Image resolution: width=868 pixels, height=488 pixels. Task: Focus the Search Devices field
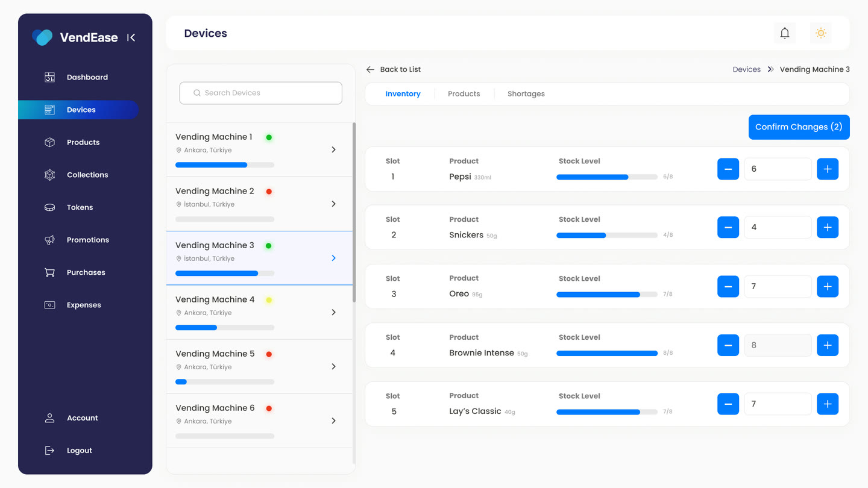point(261,93)
